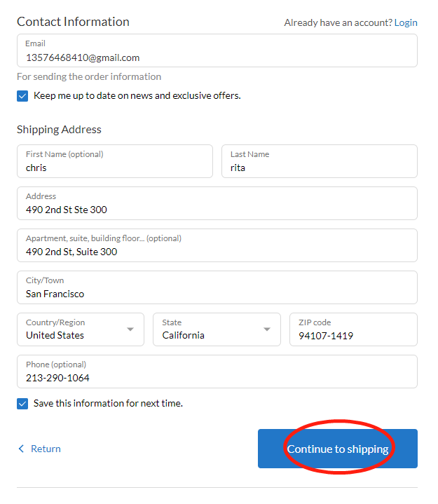Click the City/Town San Francisco field
This screenshot has width=438, height=504.
tap(217, 287)
